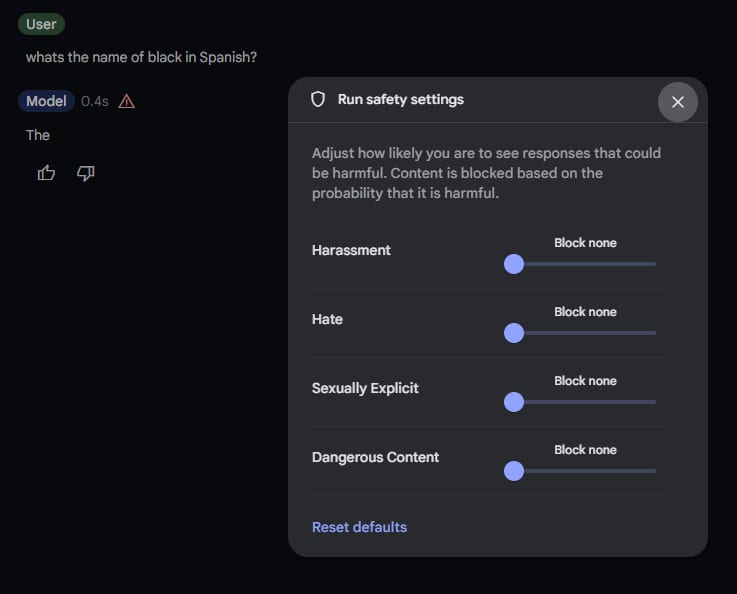Adjust the Sexually Explicit slider handle
Image resolution: width=737 pixels, height=594 pixels.
tap(514, 402)
